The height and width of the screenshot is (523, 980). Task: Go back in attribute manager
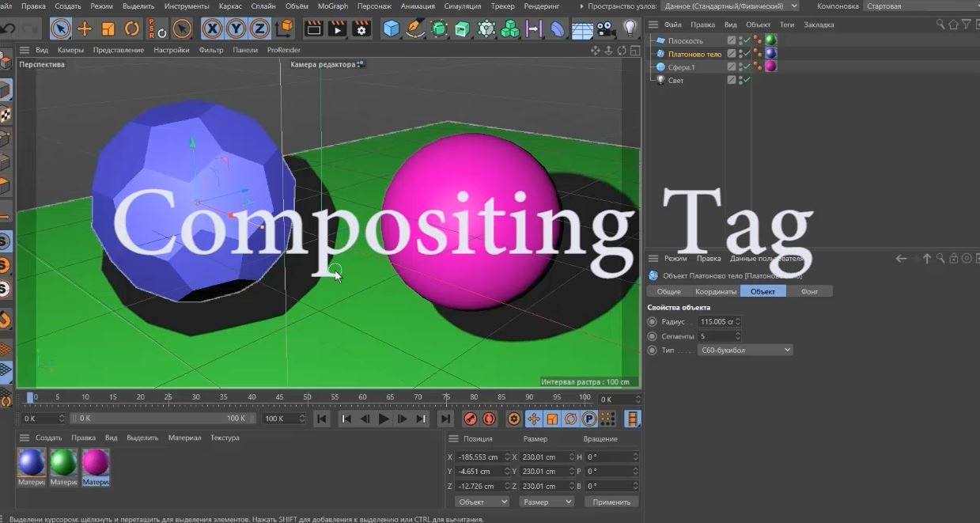tap(901, 259)
